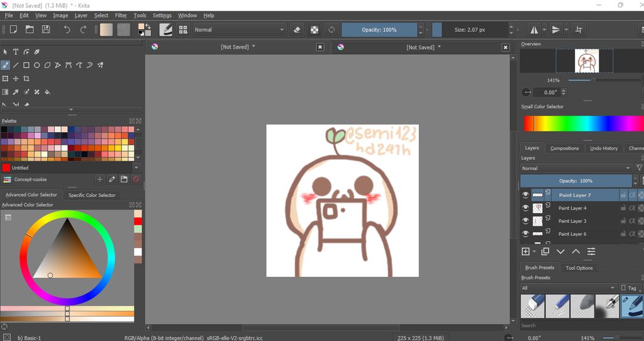Select the Polygon tool

point(47,65)
